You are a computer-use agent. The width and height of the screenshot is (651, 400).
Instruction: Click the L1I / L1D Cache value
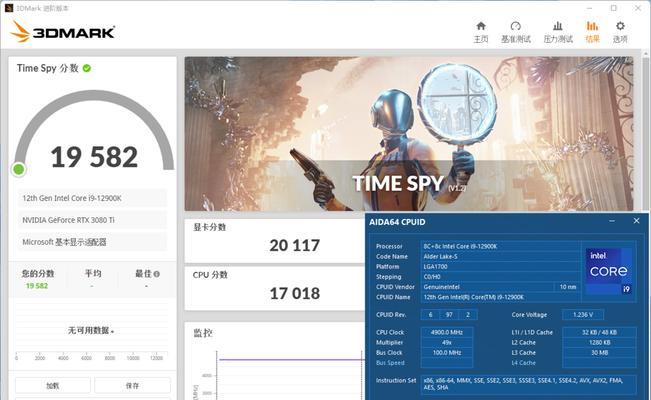(599, 332)
